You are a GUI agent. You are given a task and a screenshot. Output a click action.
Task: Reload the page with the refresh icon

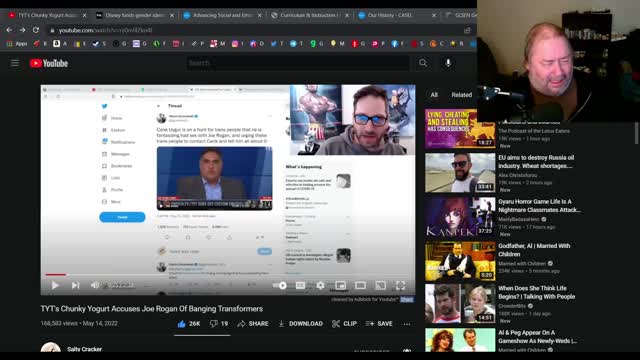point(36,30)
